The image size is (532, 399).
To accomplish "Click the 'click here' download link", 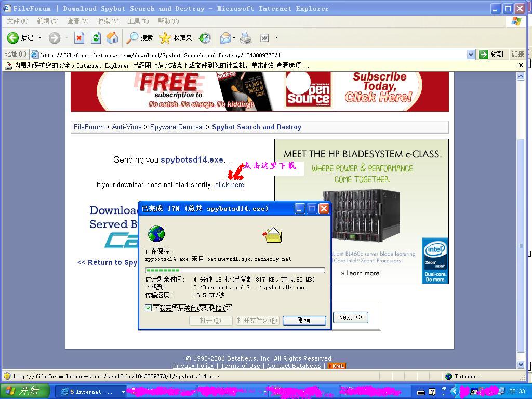I will coord(230,184).
